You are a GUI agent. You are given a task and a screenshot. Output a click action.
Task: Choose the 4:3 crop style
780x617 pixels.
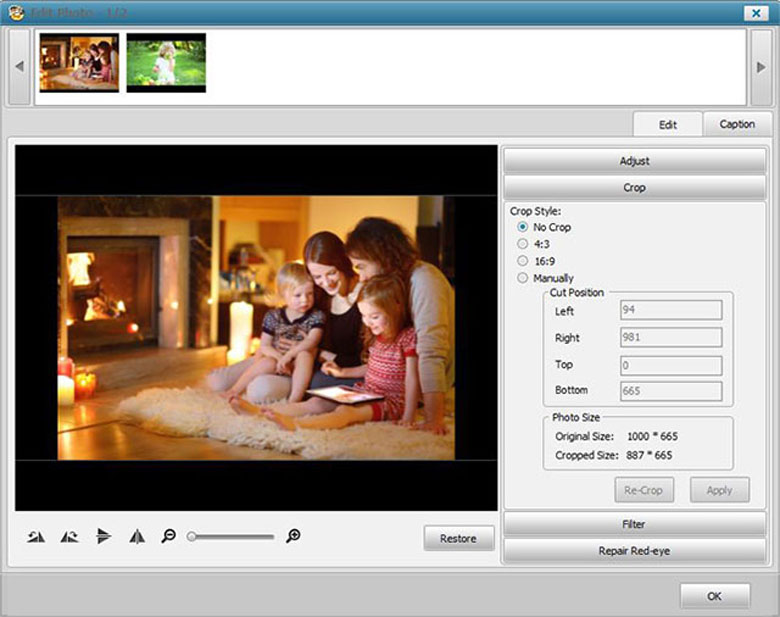[522, 244]
